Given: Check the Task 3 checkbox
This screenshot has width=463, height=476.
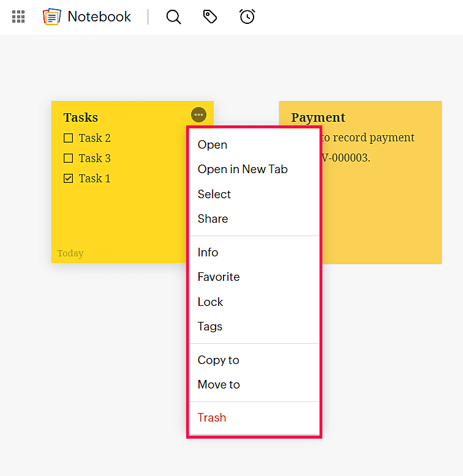Looking at the screenshot, I should click(x=69, y=158).
